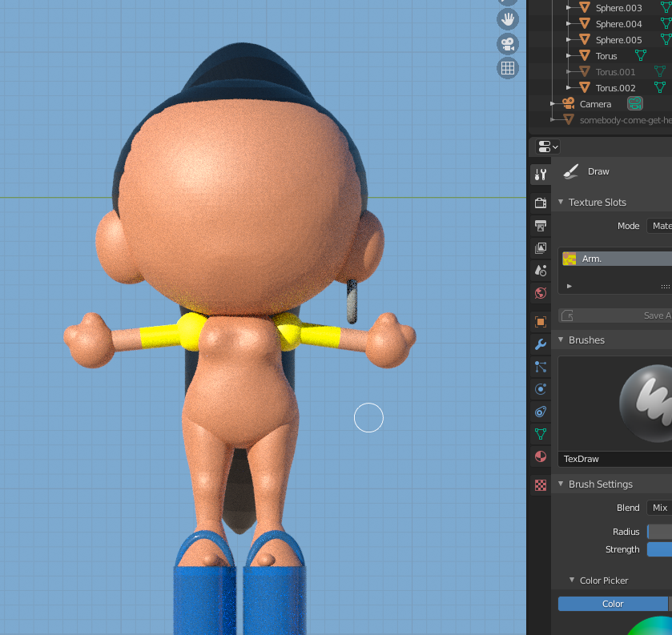
Task: Click the Torus.002 object triangle icon
Action: click(585, 87)
